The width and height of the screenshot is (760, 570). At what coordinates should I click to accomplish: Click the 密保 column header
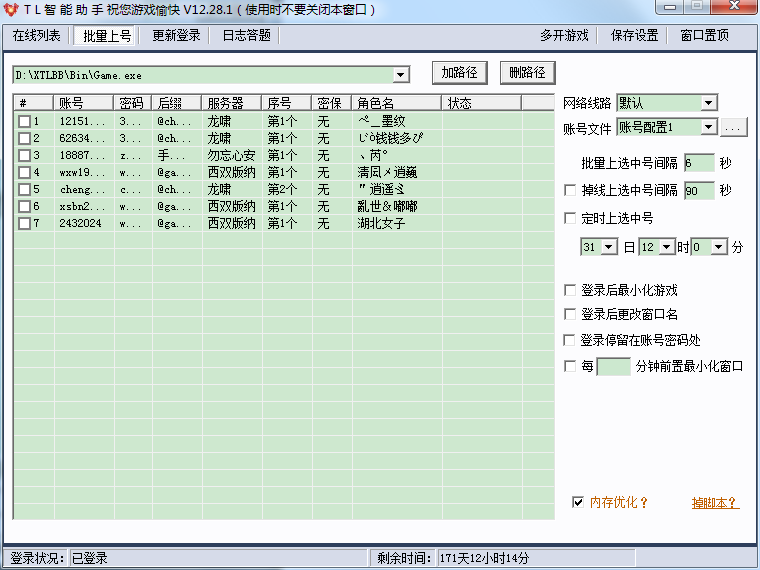pos(332,103)
